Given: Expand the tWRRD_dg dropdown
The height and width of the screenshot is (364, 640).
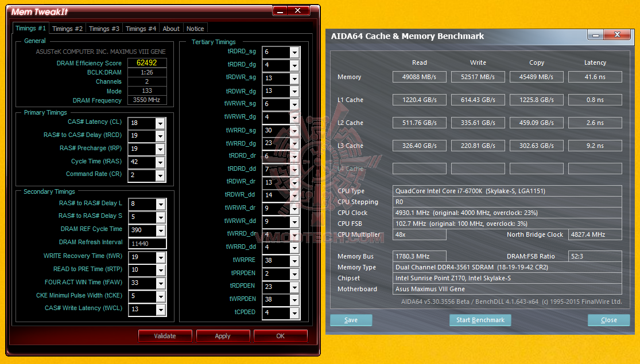Looking at the screenshot, I should [294, 143].
